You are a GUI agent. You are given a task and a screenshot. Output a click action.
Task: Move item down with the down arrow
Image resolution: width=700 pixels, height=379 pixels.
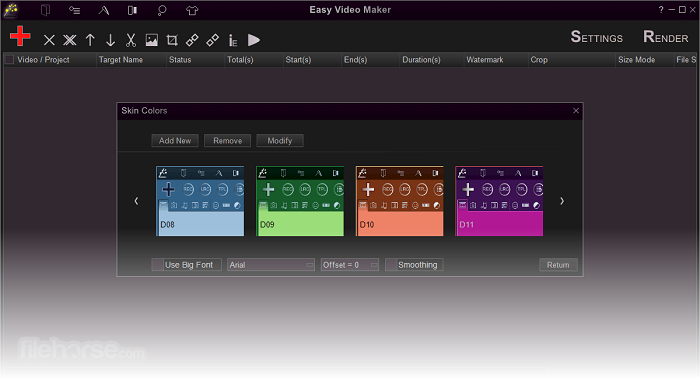coord(110,40)
